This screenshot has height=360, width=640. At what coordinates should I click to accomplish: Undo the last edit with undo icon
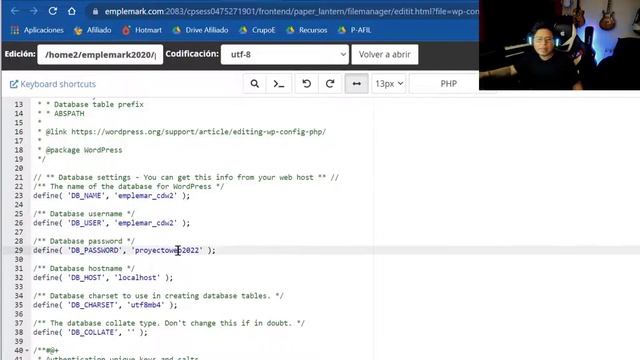[x=307, y=84]
